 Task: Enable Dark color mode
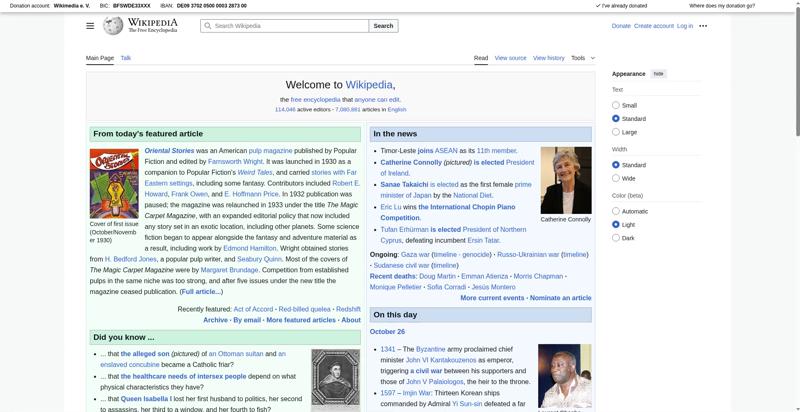tap(616, 238)
